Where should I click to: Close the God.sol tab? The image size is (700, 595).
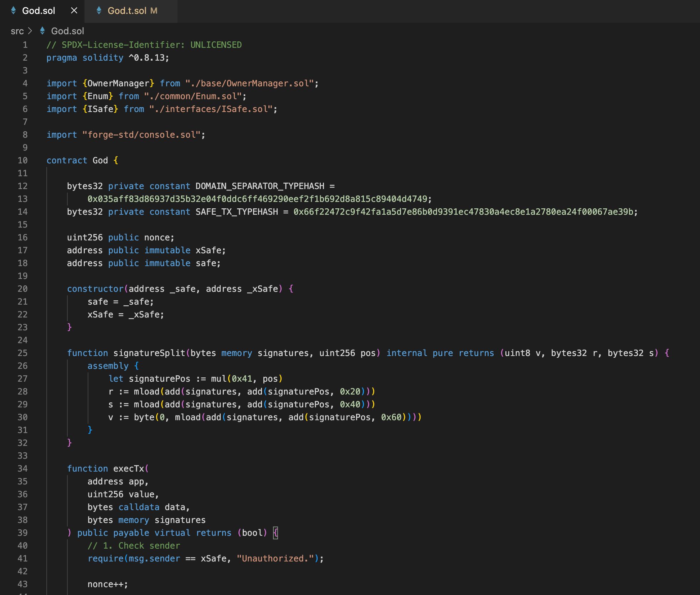(x=74, y=11)
